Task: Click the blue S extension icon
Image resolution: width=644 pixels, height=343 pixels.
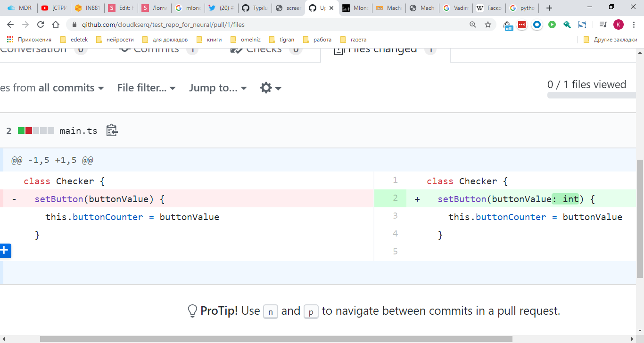Action: [x=582, y=24]
